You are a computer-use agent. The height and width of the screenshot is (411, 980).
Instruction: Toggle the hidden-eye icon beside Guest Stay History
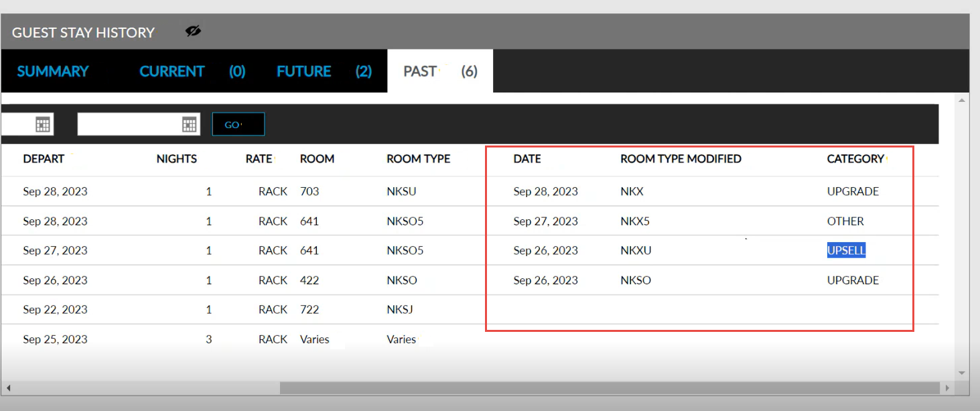coord(193,31)
